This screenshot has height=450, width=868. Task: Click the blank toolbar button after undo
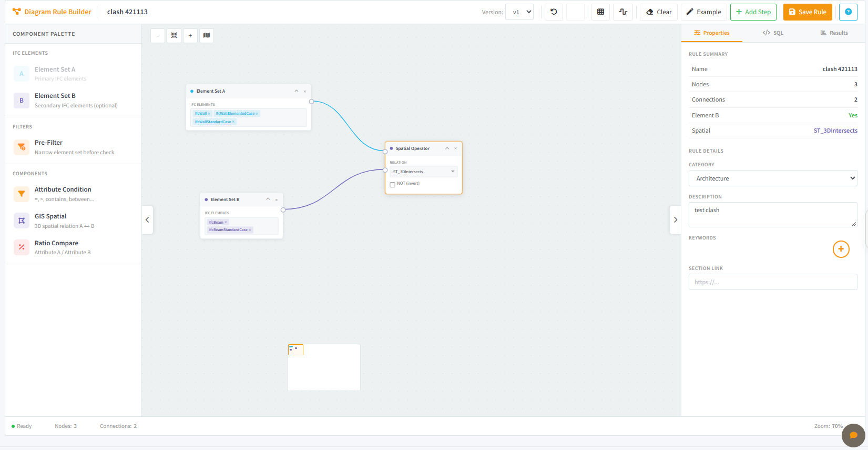tap(575, 12)
